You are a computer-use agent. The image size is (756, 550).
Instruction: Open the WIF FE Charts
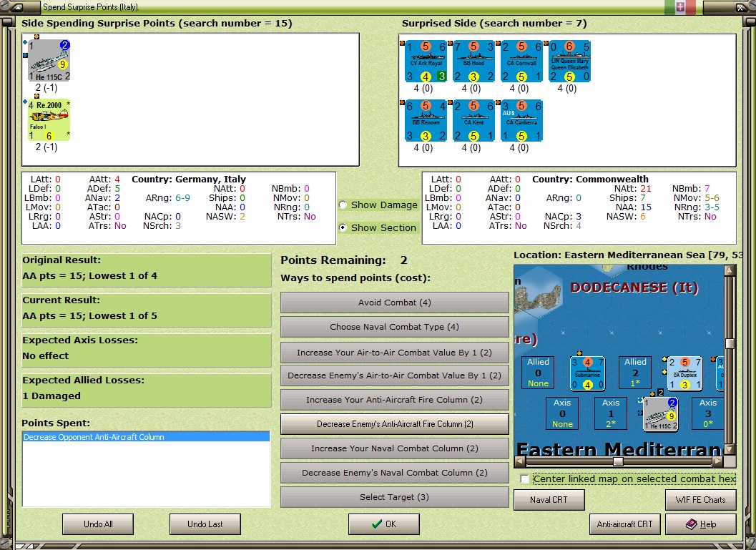click(x=700, y=500)
